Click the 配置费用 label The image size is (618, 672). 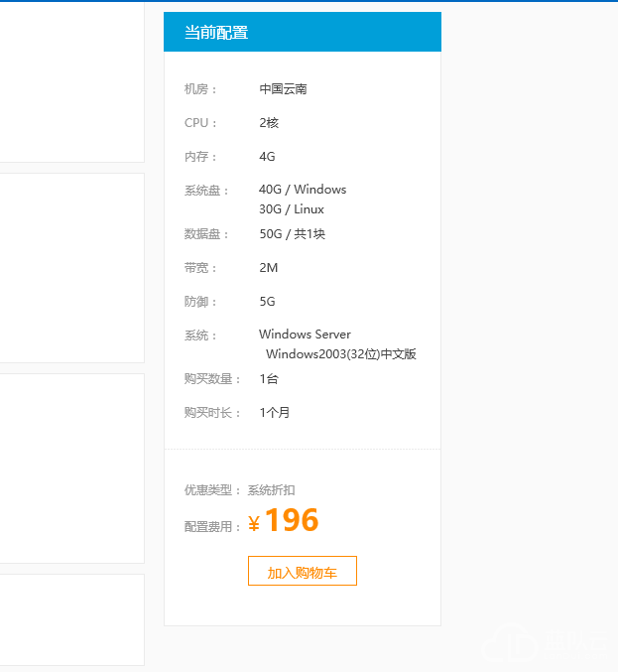pos(212,526)
